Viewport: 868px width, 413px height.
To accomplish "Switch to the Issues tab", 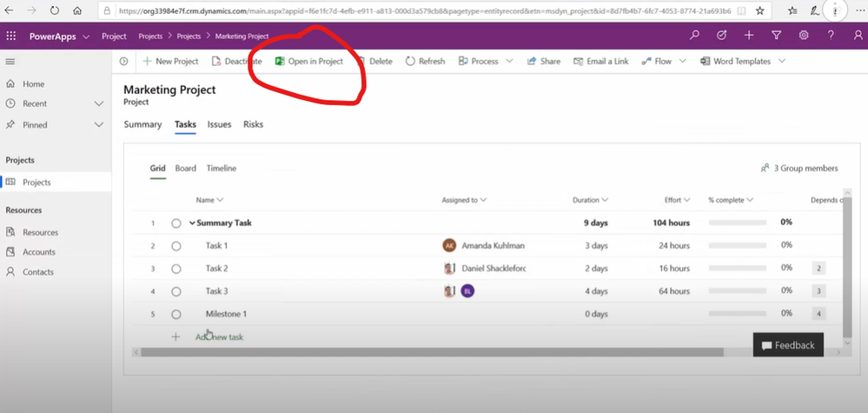I will click(x=219, y=124).
